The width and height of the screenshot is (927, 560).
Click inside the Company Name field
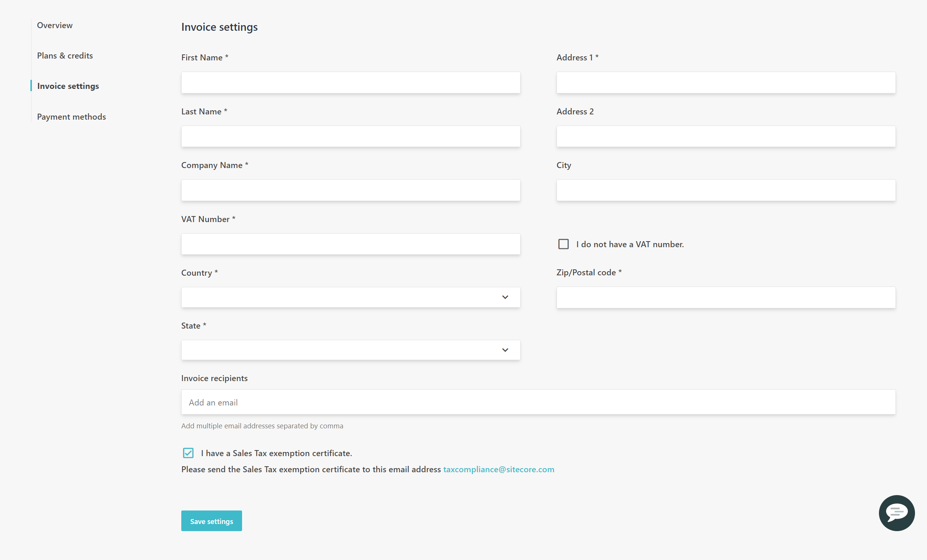pyautogui.click(x=350, y=190)
